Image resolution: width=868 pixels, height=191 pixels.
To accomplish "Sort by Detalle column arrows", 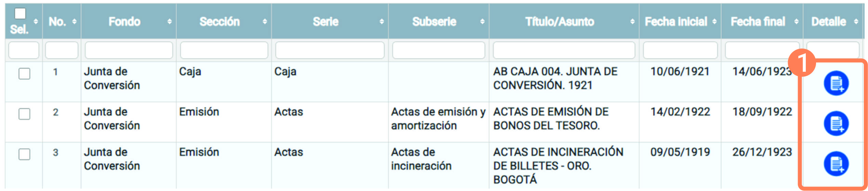I will pos(856,22).
